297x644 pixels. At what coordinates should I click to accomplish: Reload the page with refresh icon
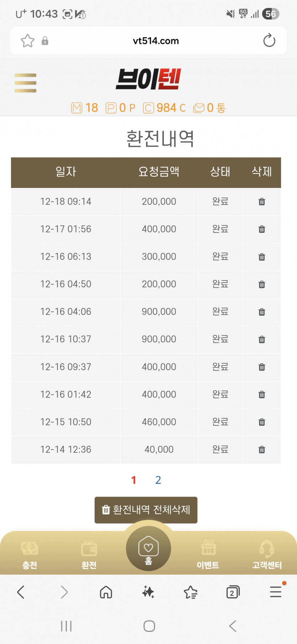pos(269,41)
